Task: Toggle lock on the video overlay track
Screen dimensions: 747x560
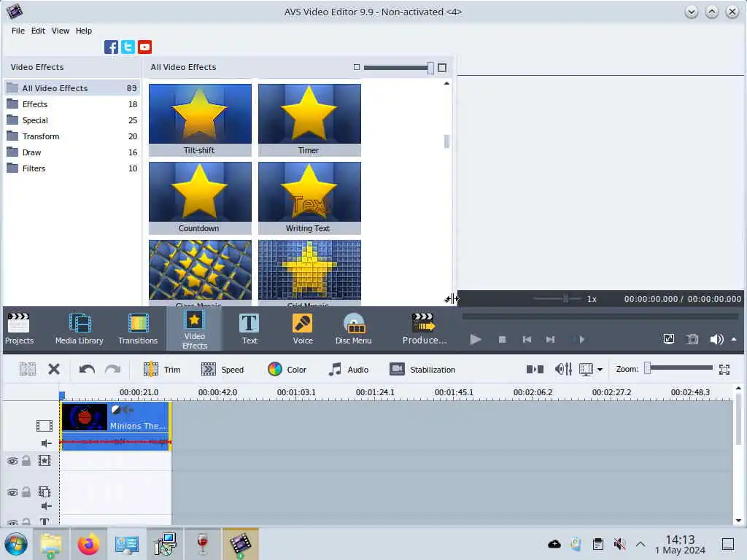Action: tap(26, 492)
